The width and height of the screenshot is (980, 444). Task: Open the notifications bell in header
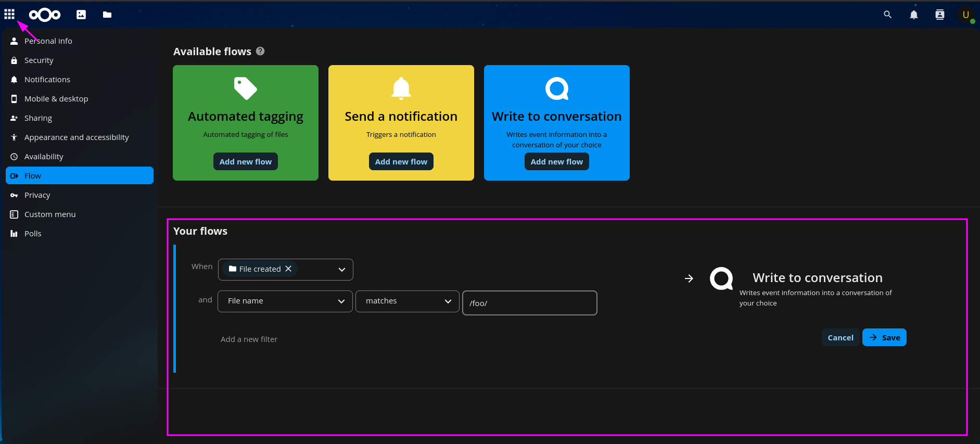point(914,15)
